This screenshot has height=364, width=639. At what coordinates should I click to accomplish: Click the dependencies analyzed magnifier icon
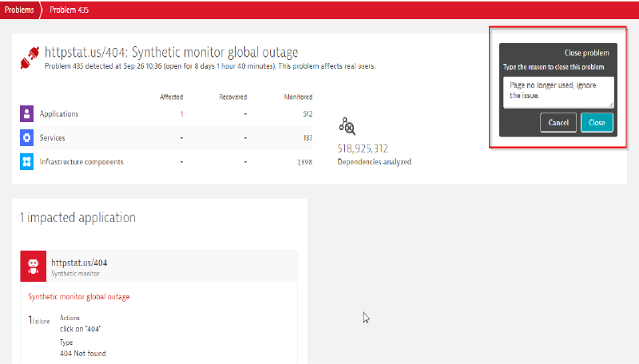[347, 125]
